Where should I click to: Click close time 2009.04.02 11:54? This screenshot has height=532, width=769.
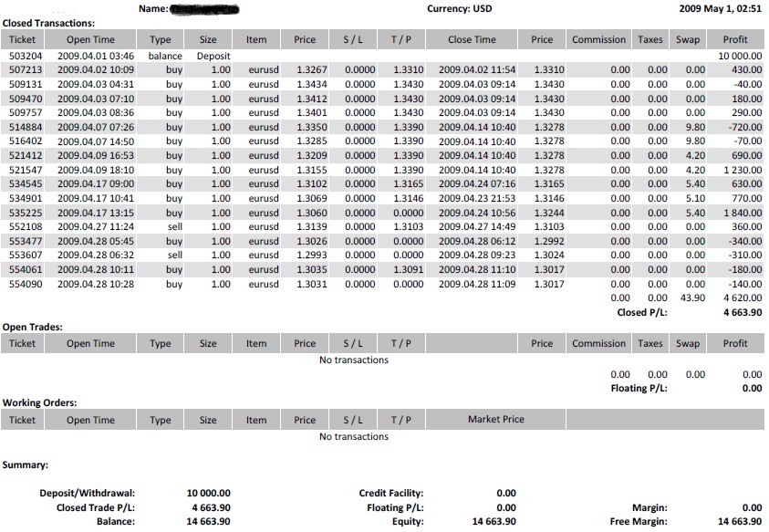pos(477,69)
